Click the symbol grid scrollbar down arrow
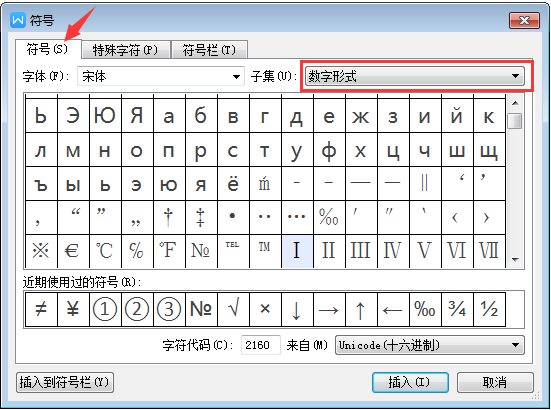The height and width of the screenshot is (410, 551). (516, 260)
